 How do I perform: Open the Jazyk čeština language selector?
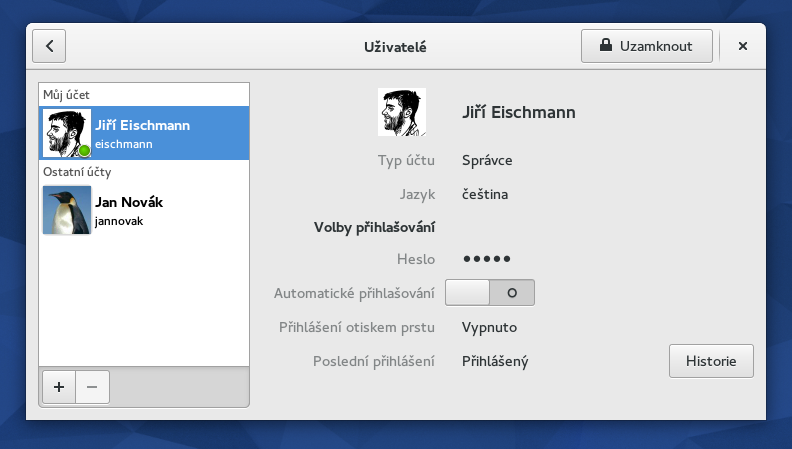(x=485, y=194)
